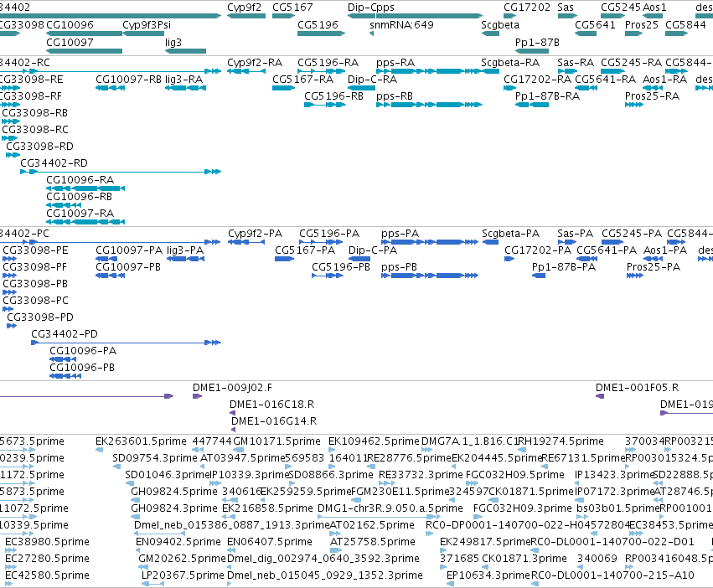The height and width of the screenshot is (588, 713).
Task: Click the Dip-C-RA transcript label
Action: point(372,79)
